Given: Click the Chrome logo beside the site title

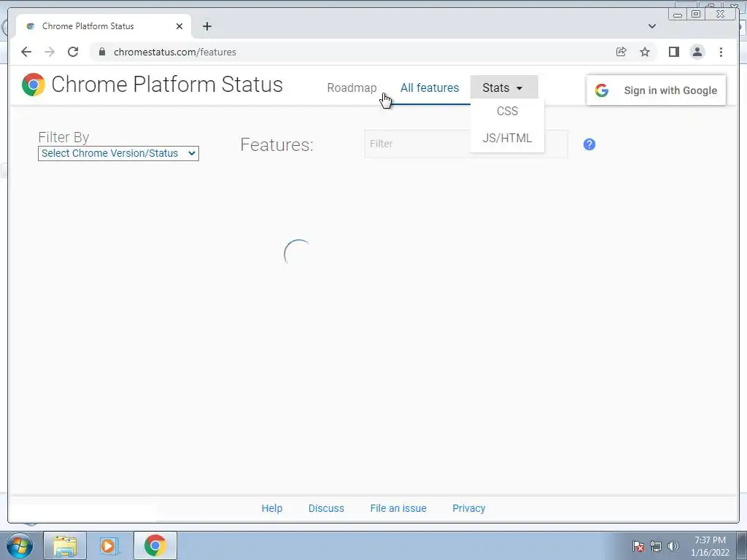Looking at the screenshot, I should pyautogui.click(x=34, y=85).
